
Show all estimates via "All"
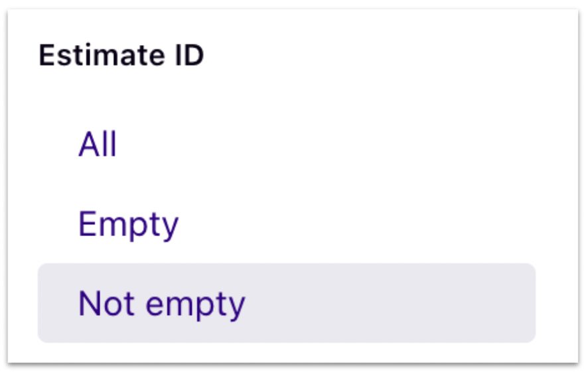[x=287, y=145]
